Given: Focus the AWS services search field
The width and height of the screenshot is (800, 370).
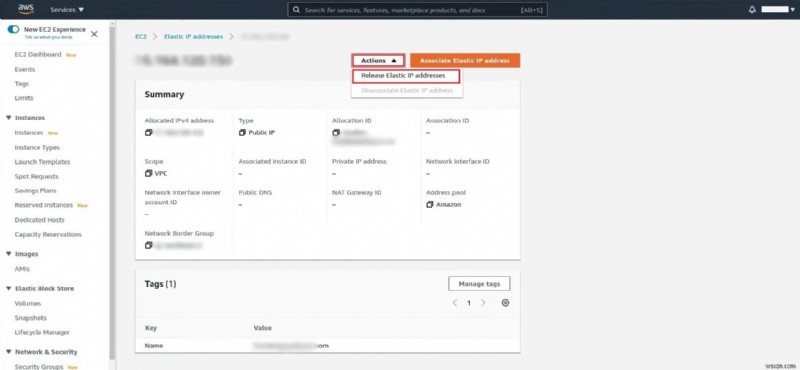Looking at the screenshot, I should [417, 10].
